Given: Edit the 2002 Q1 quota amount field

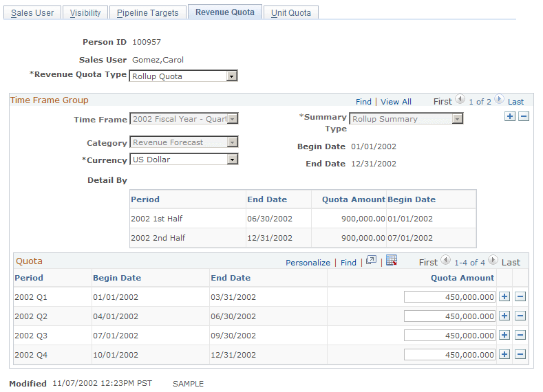Looking at the screenshot, I should (449, 297).
